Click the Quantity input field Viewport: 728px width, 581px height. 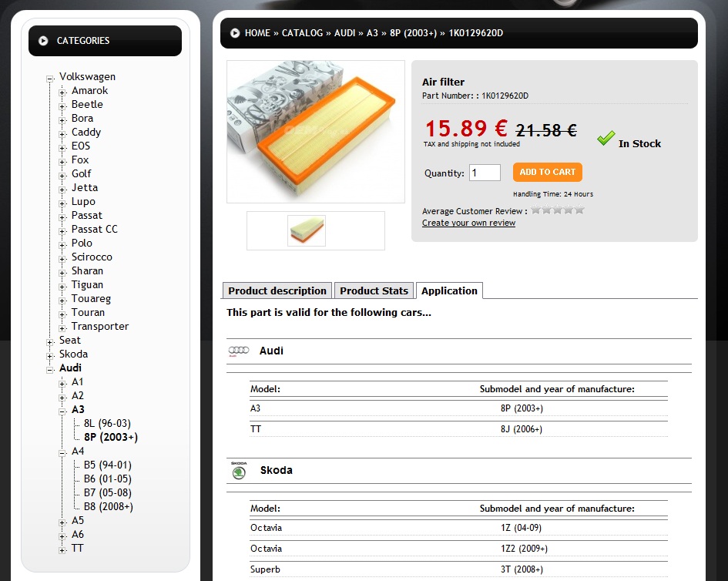485,173
